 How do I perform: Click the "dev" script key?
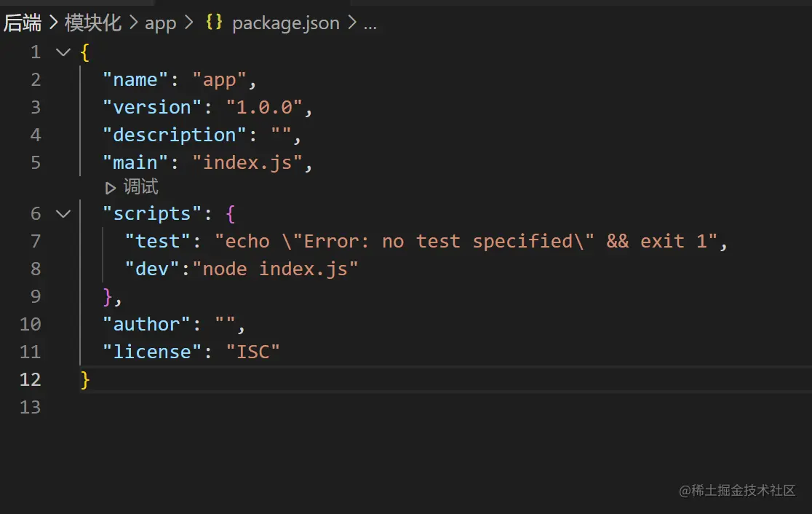153,269
